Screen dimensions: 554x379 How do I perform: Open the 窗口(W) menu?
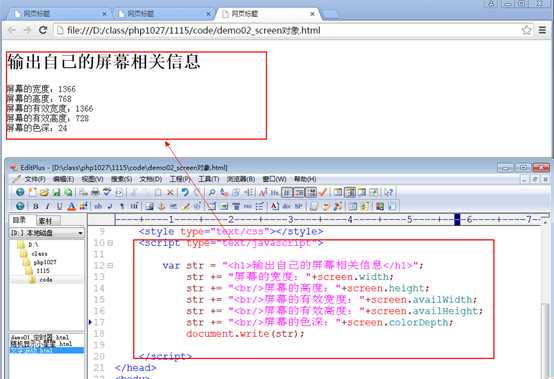point(274,179)
